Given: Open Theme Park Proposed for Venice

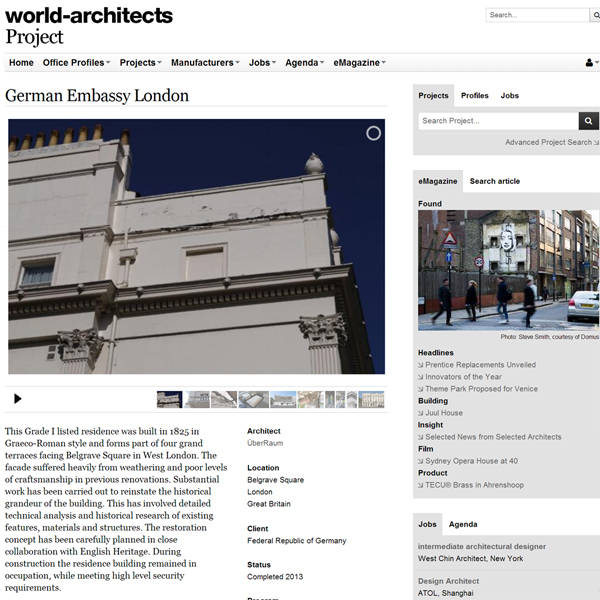Looking at the screenshot, I should tap(478, 389).
